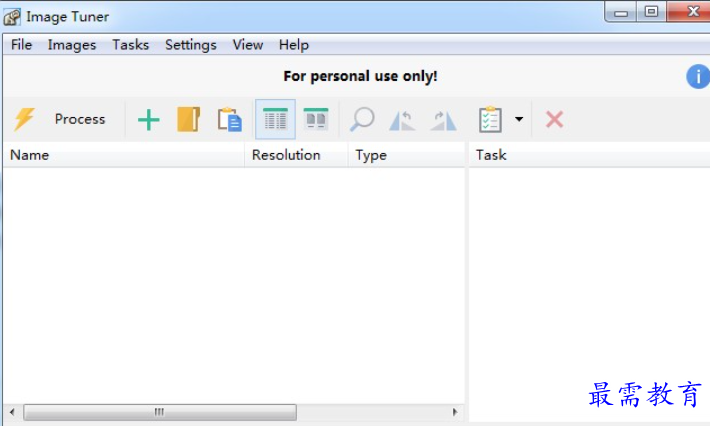
Task: Maximize the Image Tuner window
Action: pyautogui.click(x=651, y=12)
